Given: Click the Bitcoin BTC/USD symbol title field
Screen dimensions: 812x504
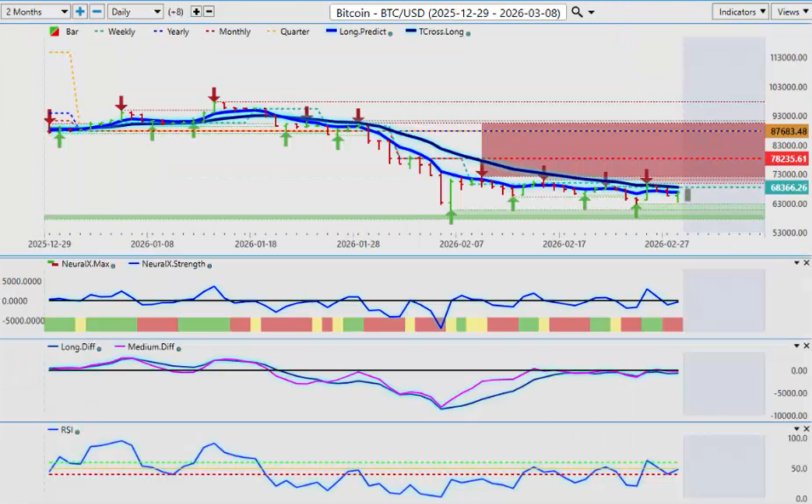Looking at the screenshot, I should point(447,12).
